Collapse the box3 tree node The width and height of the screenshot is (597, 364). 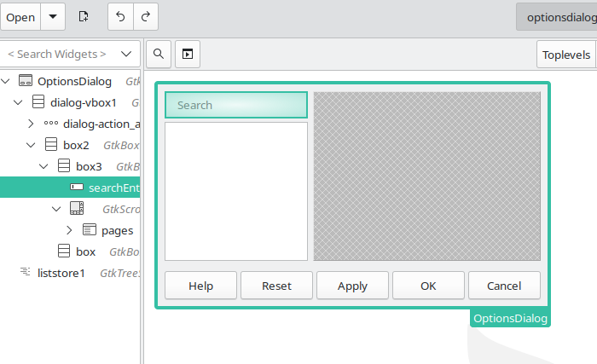coord(44,166)
